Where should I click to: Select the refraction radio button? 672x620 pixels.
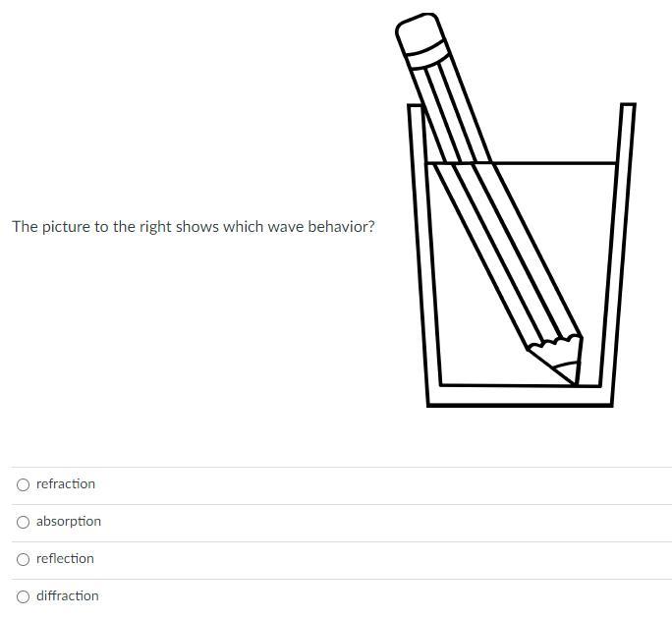click(23, 484)
